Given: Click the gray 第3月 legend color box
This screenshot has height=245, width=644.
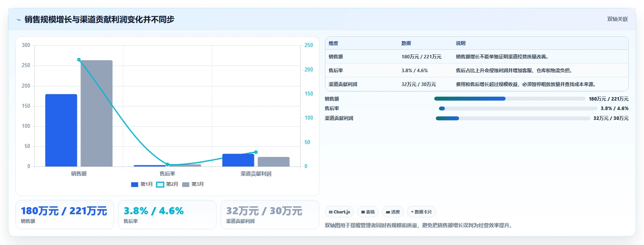Looking at the screenshot, I should point(186,184).
